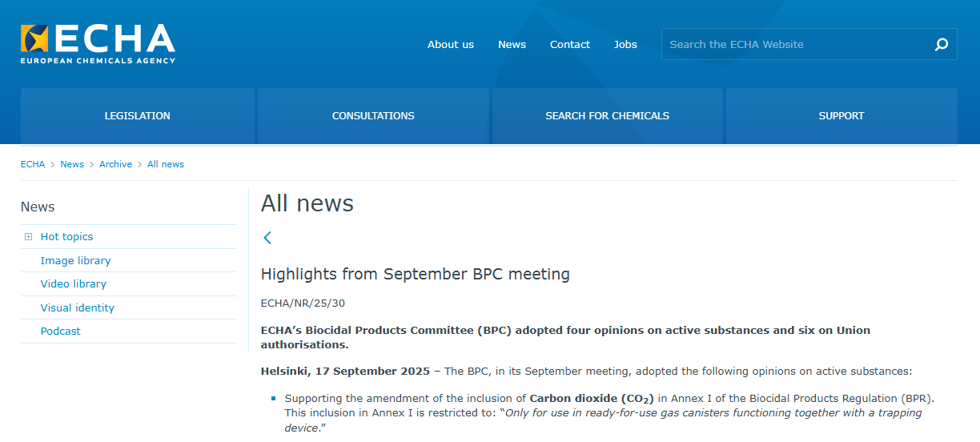Viewport: 980px width, 442px height.
Task: Open the Support menu
Action: [x=841, y=116]
